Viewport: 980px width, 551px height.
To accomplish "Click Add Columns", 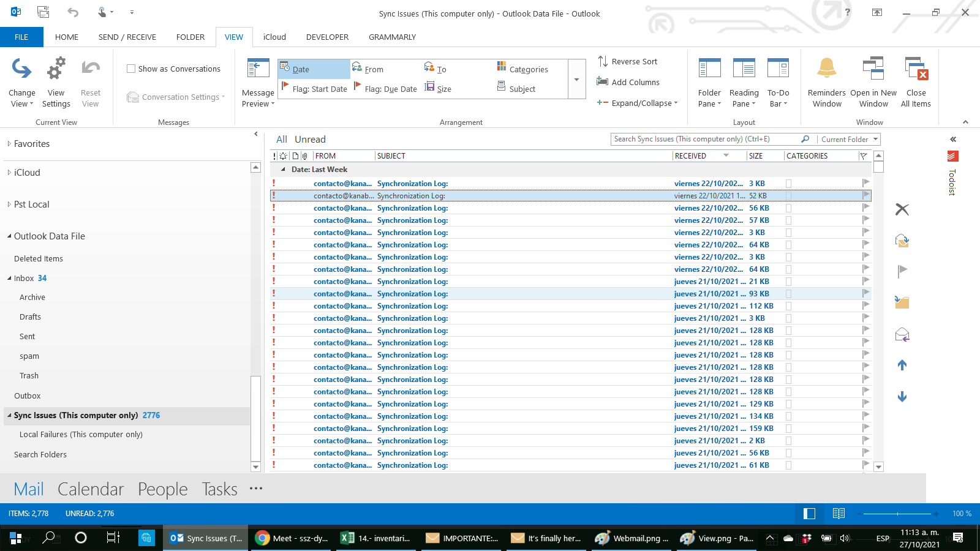I will [x=628, y=82].
